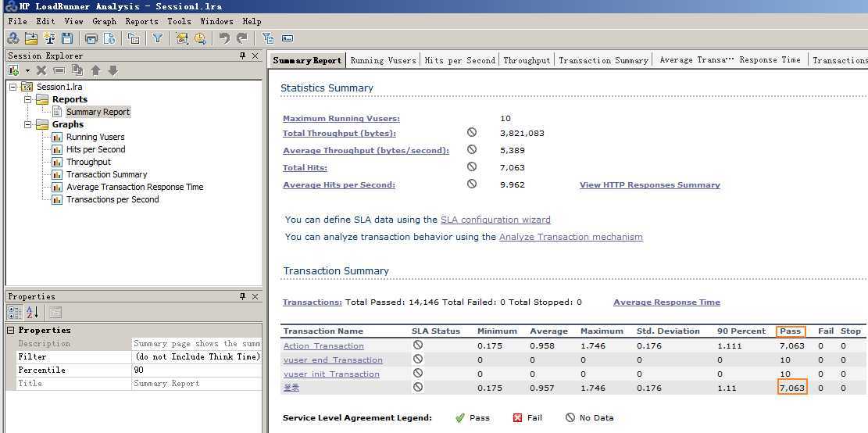The width and height of the screenshot is (868, 433).
Task: Select Throughput graph in session tree
Action: click(88, 163)
